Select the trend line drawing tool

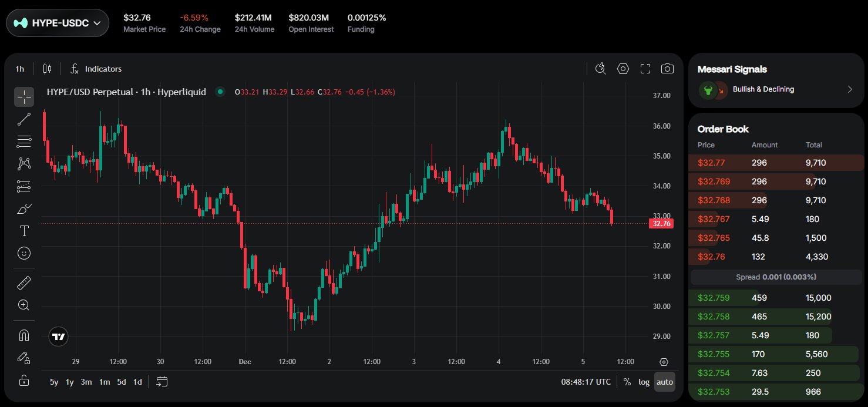(x=24, y=119)
